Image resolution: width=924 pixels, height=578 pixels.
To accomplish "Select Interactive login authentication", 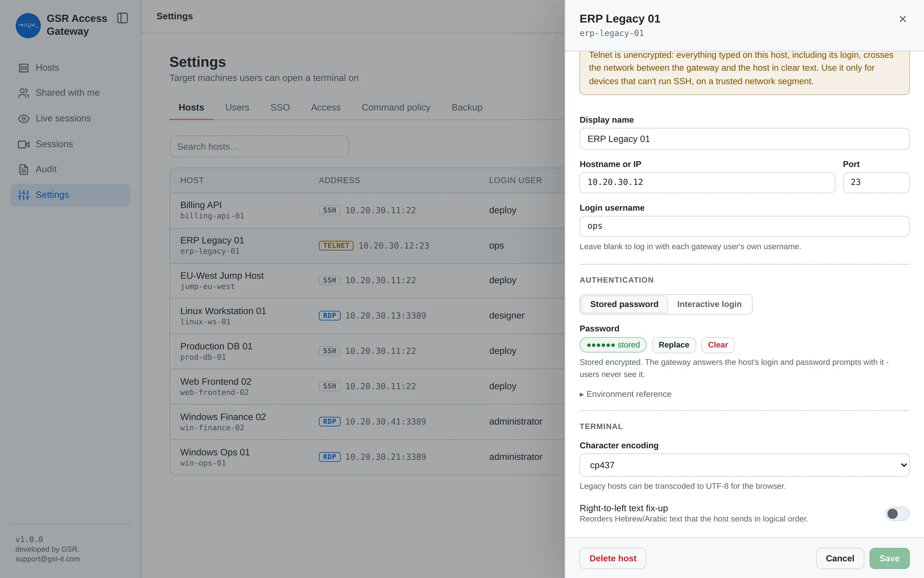I will click(709, 304).
